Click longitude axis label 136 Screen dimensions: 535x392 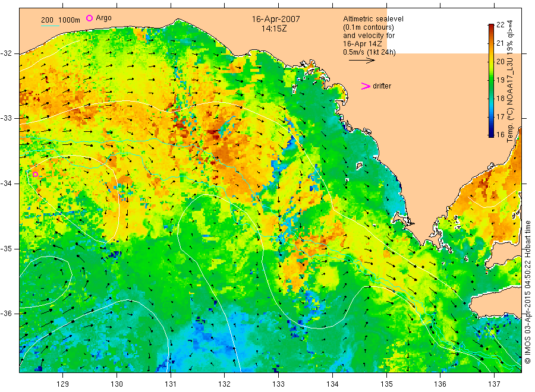click(440, 384)
